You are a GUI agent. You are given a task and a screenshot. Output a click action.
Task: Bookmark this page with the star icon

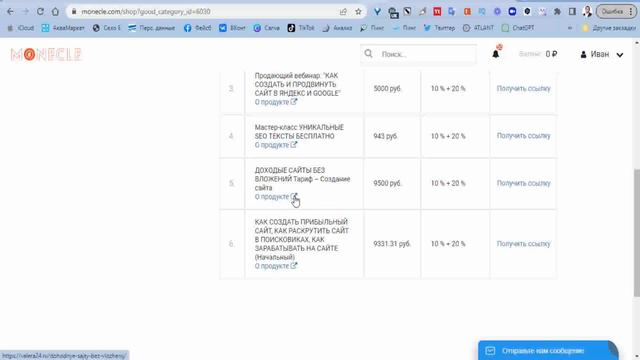click(x=358, y=12)
